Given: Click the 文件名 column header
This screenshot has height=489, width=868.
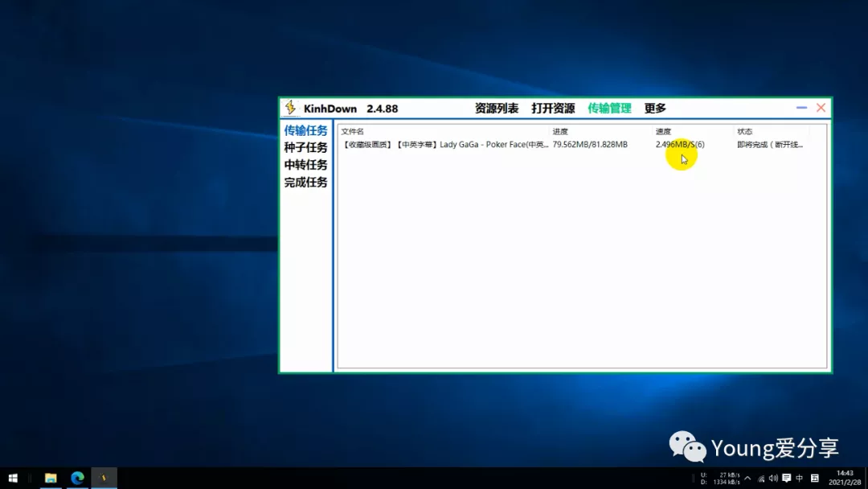Looking at the screenshot, I should 353,132.
